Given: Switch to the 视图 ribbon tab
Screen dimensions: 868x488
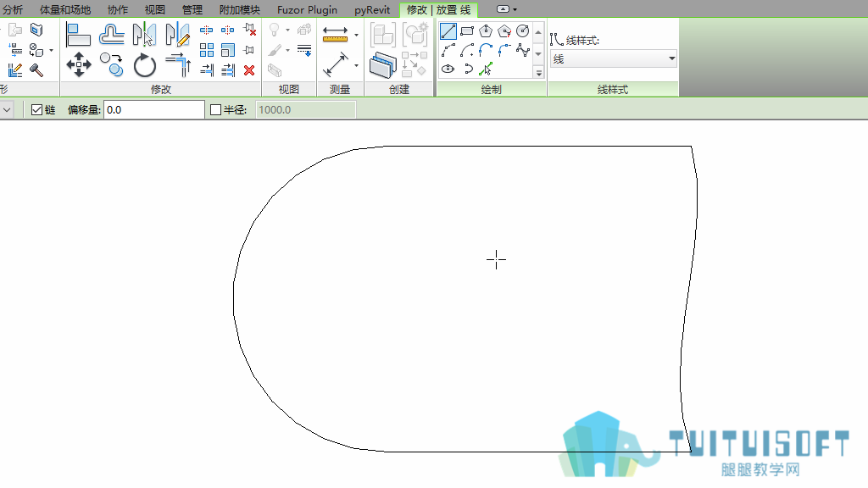Looking at the screenshot, I should point(155,10).
